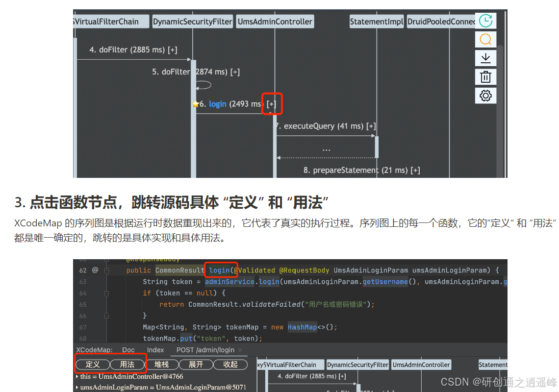This screenshot has width=559, height=392.
Task: Click the @ gutter icon on line 62
Action: point(95,270)
